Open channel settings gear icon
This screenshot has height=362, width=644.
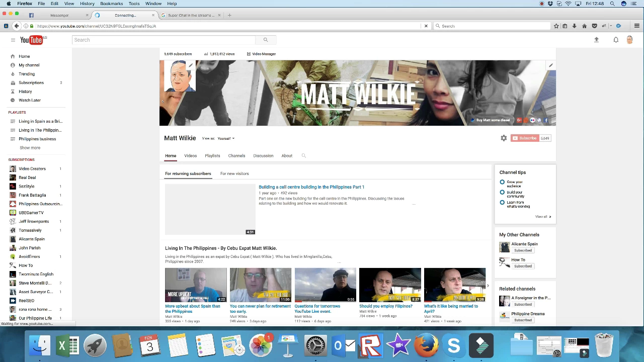coord(504,138)
